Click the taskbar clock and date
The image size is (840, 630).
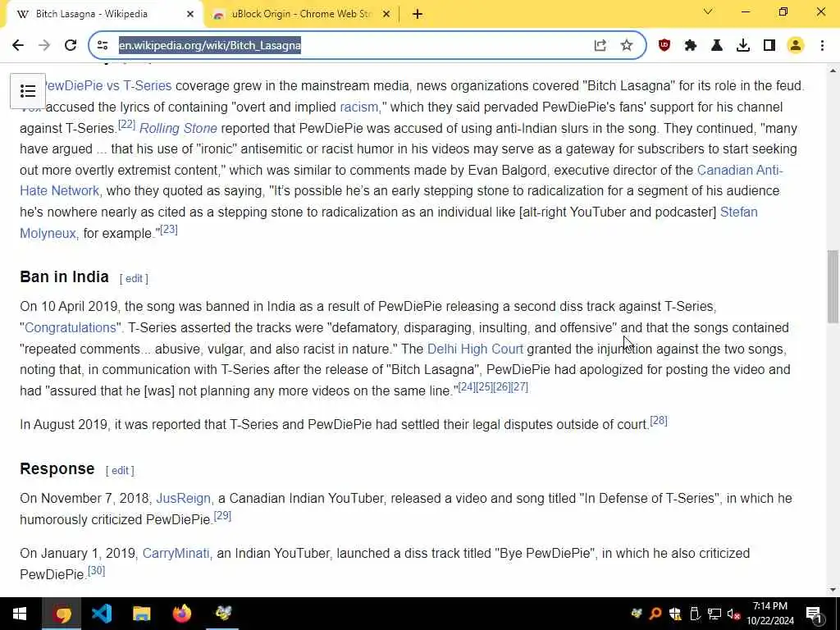pos(770,614)
